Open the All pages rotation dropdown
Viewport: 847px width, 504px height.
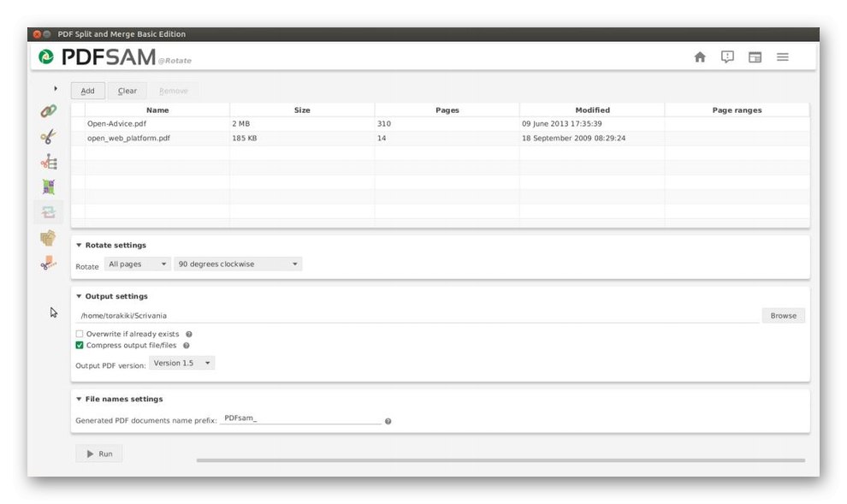pos(137,264)
